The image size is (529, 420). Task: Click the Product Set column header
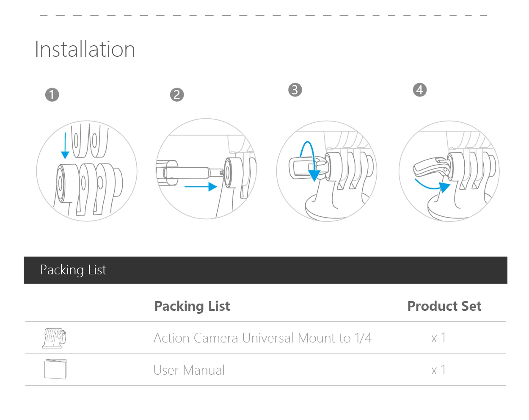point(444,306)
